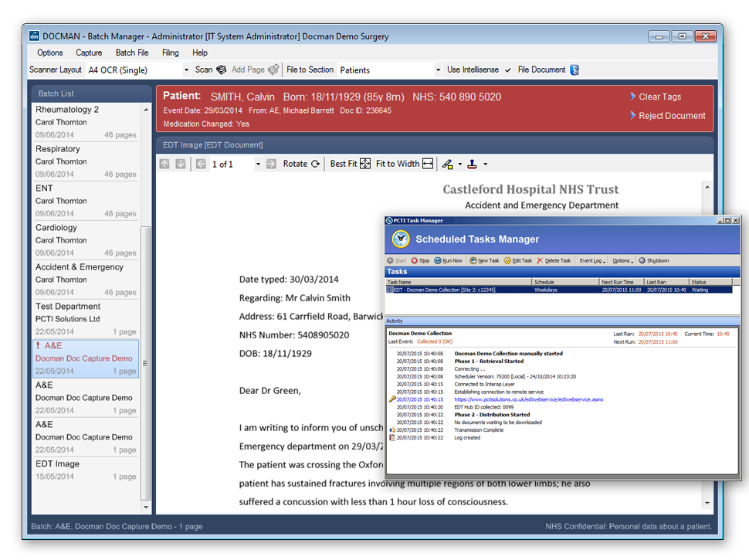Viewport: 749px width, 560px height.
Task: Select the Accident & Emergency batch
Action: [x=86, y=280]
